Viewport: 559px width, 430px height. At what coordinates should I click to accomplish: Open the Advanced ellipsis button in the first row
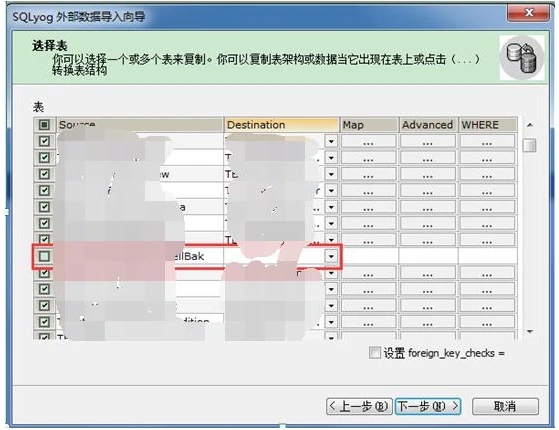(428, 142)
